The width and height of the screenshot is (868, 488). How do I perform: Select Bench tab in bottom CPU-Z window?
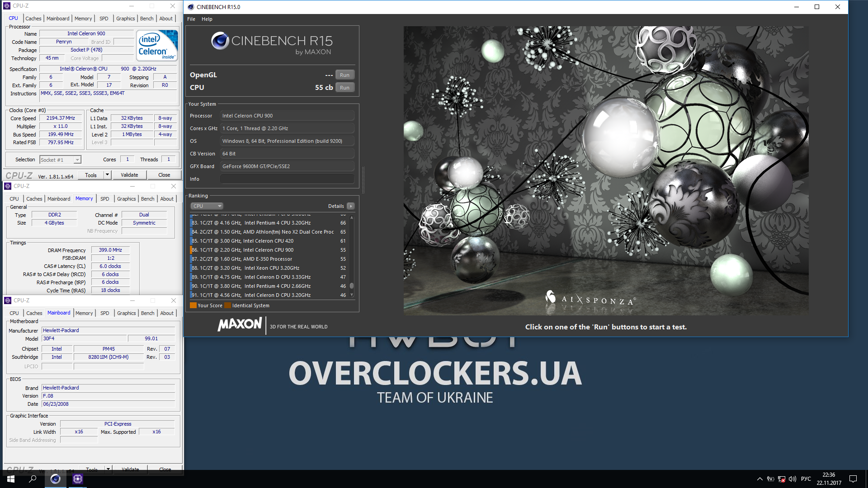coord(148,313)
